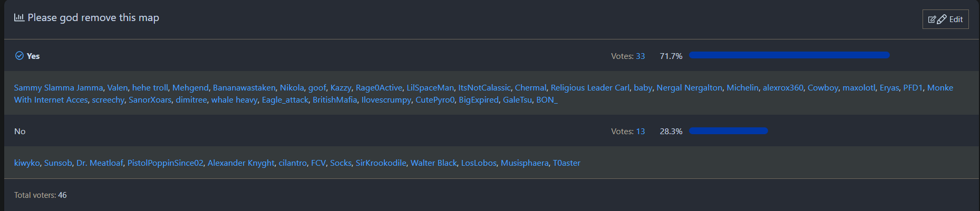Click the voter name kiwyko
This screenshot has height=211, width=980.
click(x=27, y=163)
